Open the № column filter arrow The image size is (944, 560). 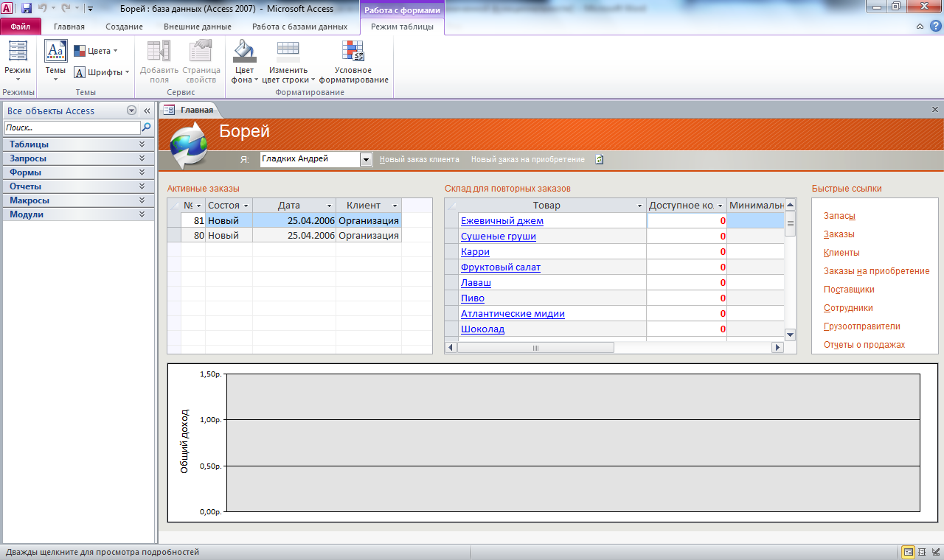point(199,206)
